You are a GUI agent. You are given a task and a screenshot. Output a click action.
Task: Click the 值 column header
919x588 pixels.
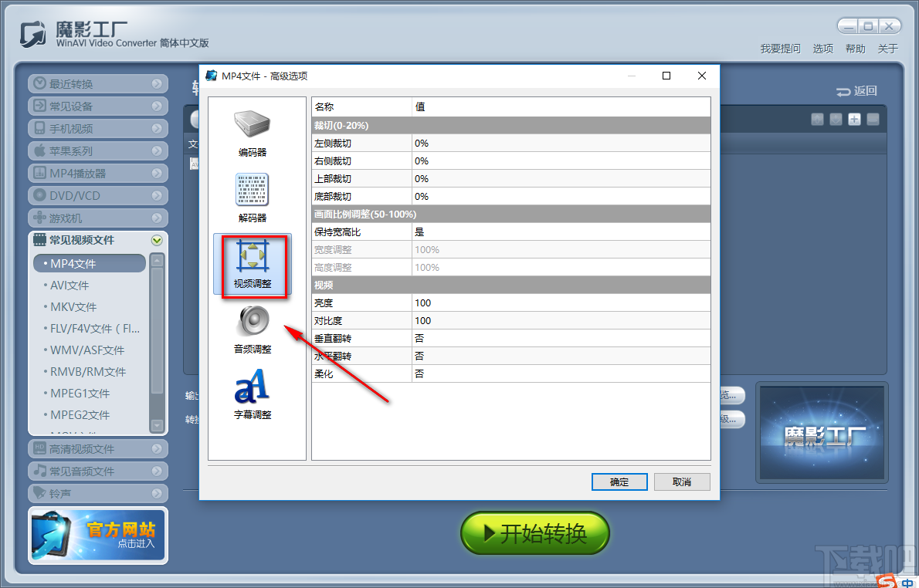click(561, 107)
